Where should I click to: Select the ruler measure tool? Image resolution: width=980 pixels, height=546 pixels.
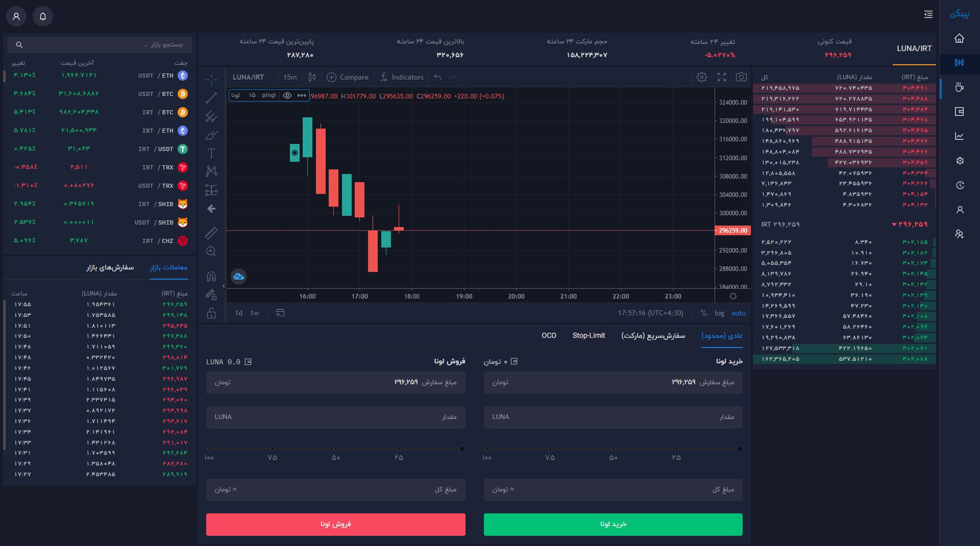pyautogui.click(x=211, y=233)
